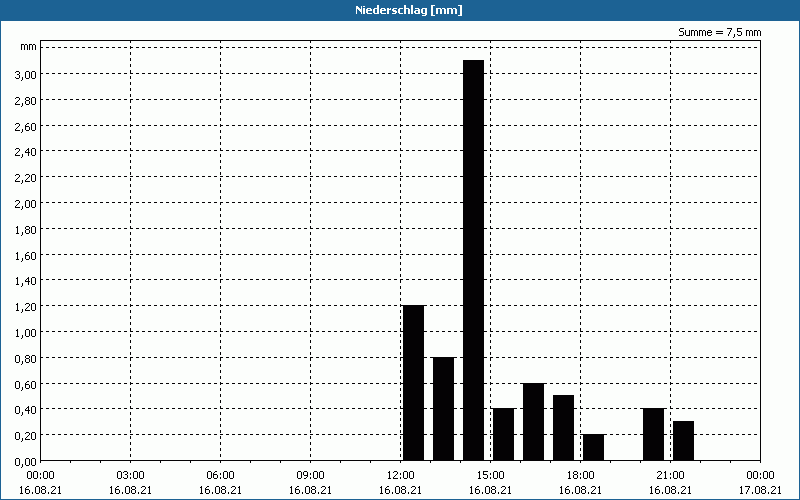800x500 pixels.
Task: Click the 2,00 y-axis value
Action: [26, 204]
